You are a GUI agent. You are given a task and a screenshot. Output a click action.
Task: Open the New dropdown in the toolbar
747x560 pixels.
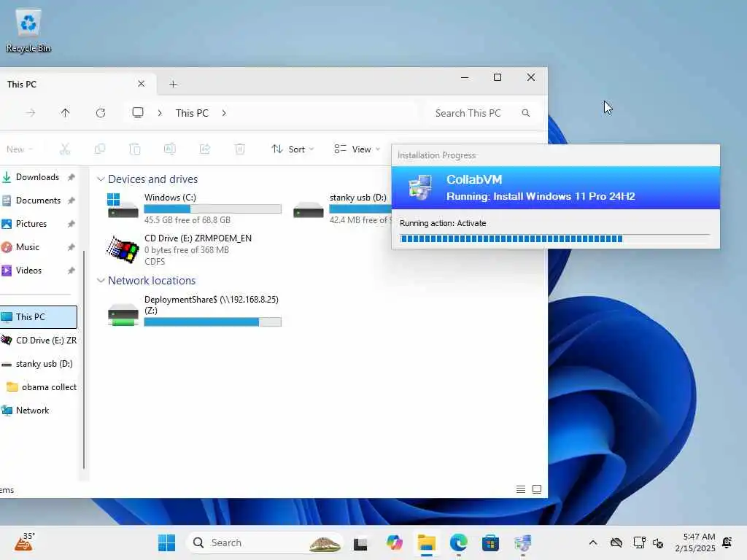pos(19,149)
